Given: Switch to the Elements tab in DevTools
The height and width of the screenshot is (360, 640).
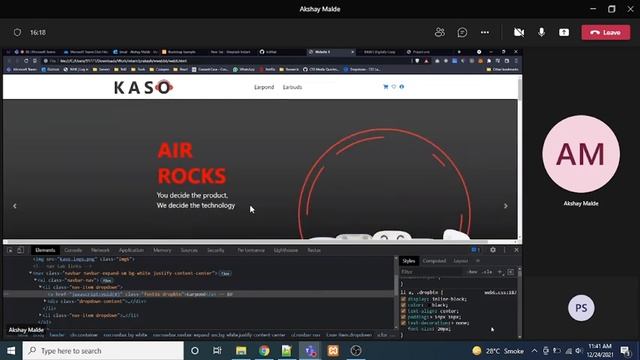Looking at the screenshot, I should pos(45,250).
